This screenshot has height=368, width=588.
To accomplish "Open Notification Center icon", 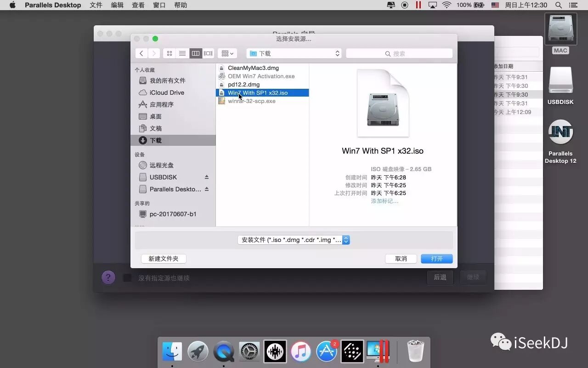I will point(573,5).
